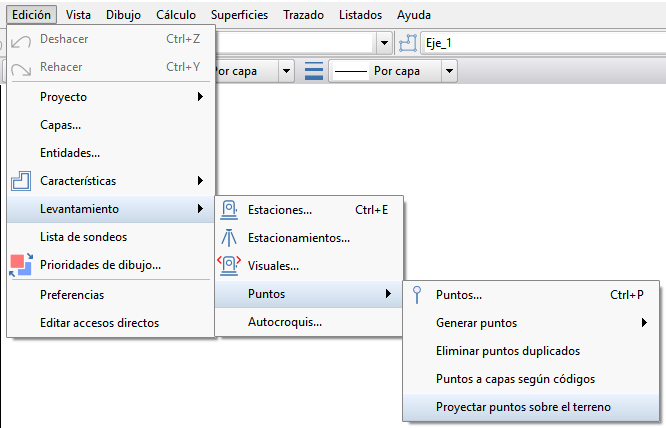Image resolution: width=666 pixels, height=428 pixels.
Task: Open Preferencias from Edición menu
Action: (x=72, y=295)
